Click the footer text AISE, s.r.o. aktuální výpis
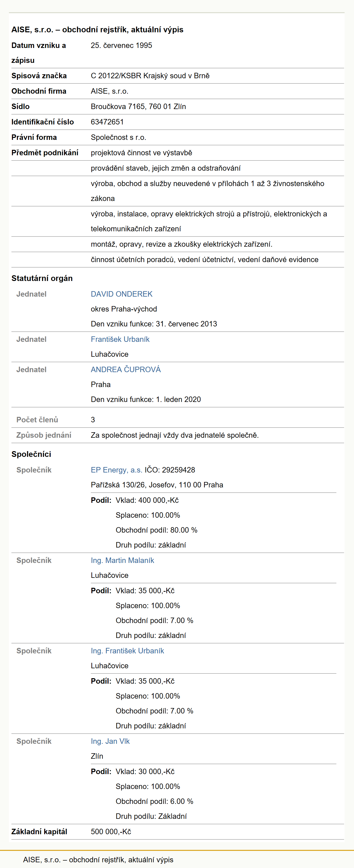The image size is (354, 868). click(x=98, y=859)
